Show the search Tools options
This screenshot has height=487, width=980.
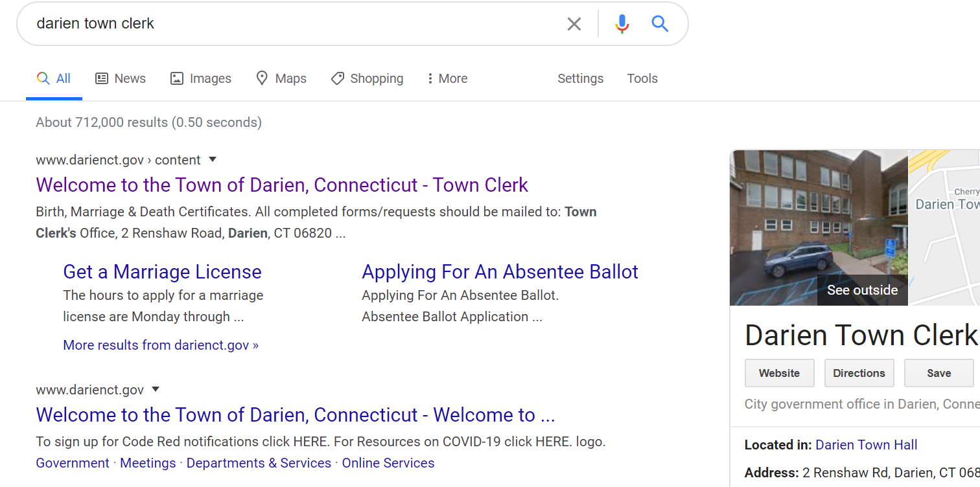coord(642,78)
